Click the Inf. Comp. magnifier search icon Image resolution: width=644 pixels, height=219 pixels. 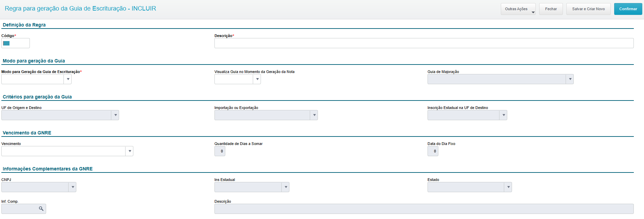click(x=41, y=209)
